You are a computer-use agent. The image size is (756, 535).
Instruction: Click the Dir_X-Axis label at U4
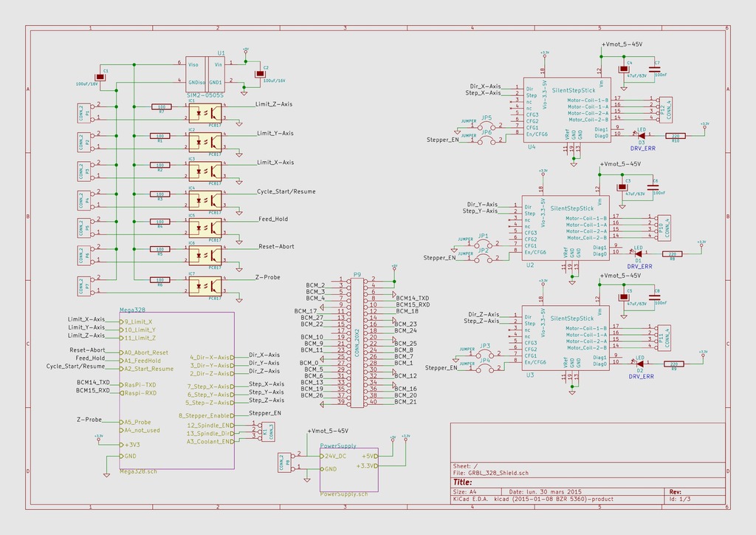(486, 86)
